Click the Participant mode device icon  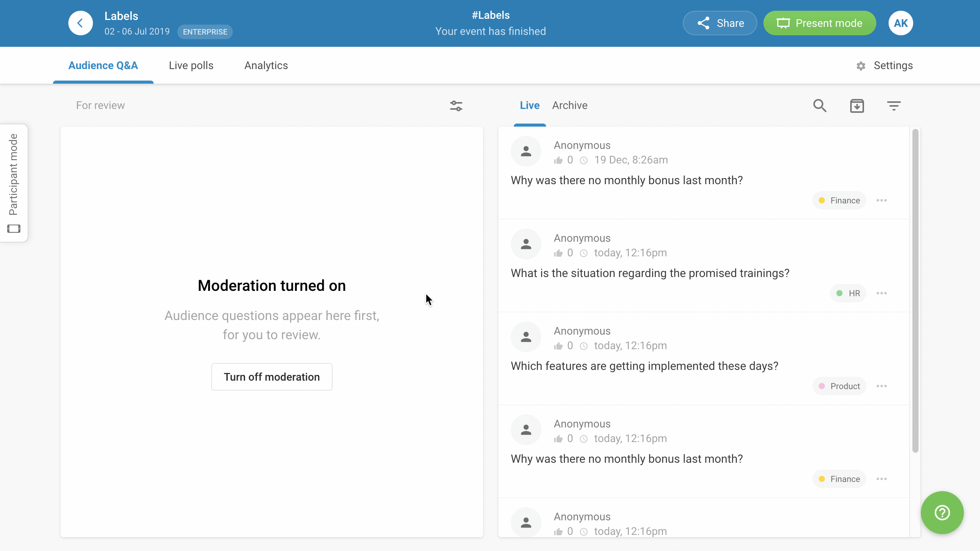pyautogui.click(x=14, y=229)
